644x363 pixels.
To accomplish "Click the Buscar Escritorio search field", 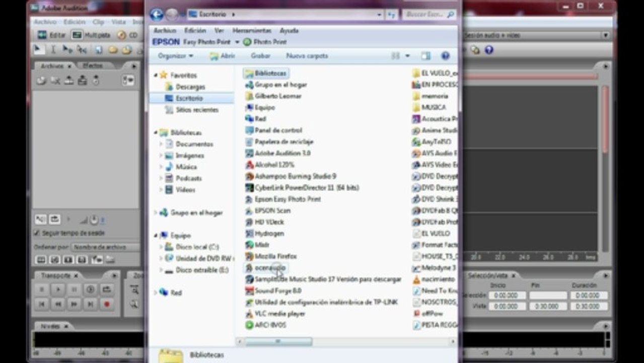I will (x=428, y=15).
